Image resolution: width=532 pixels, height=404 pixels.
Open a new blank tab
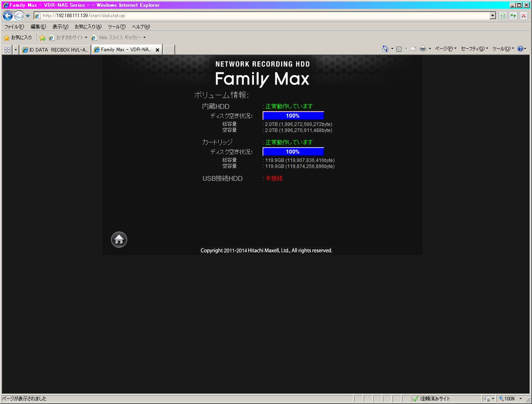click(169, 50)
